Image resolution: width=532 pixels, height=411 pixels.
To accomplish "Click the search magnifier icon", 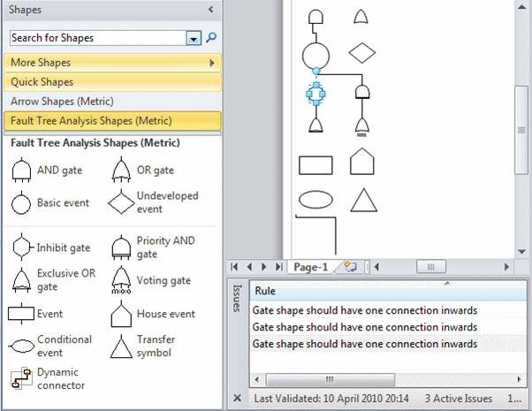I will 211,39.
